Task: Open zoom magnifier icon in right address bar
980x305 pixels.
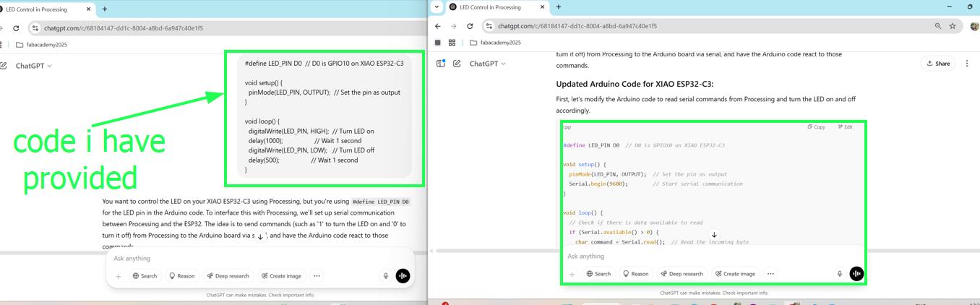Action: 938,26
